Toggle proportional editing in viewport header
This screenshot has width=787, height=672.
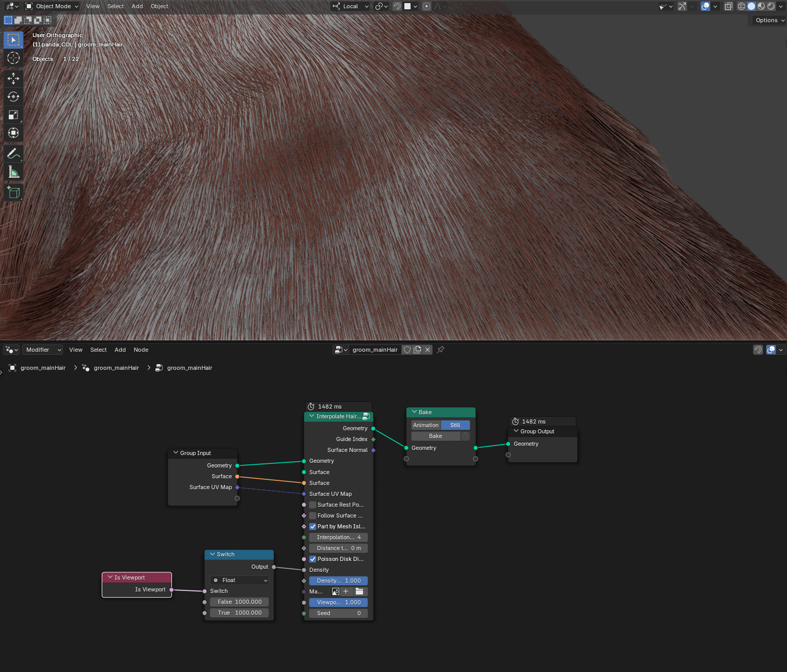click(x=427, y=6)
